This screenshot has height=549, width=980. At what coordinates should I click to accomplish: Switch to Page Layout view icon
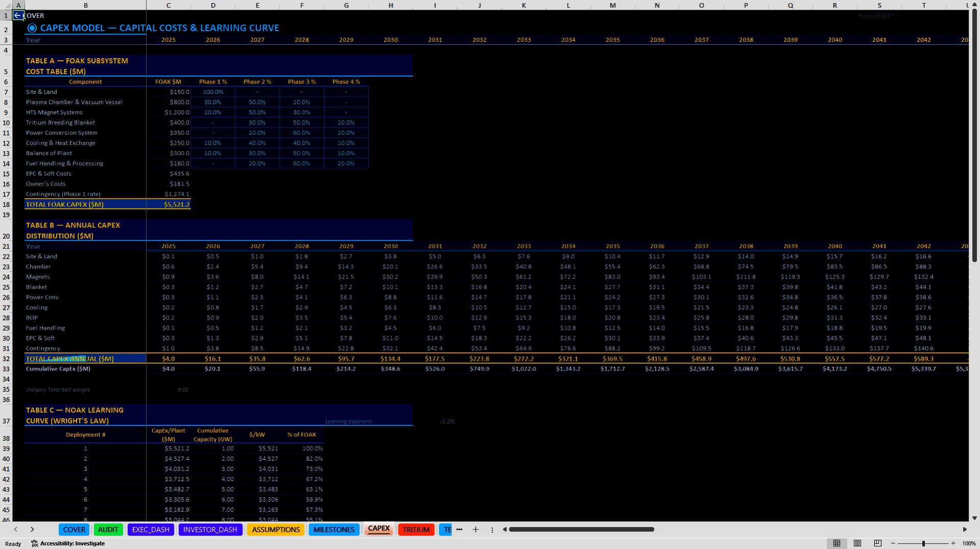pos(857,543)
